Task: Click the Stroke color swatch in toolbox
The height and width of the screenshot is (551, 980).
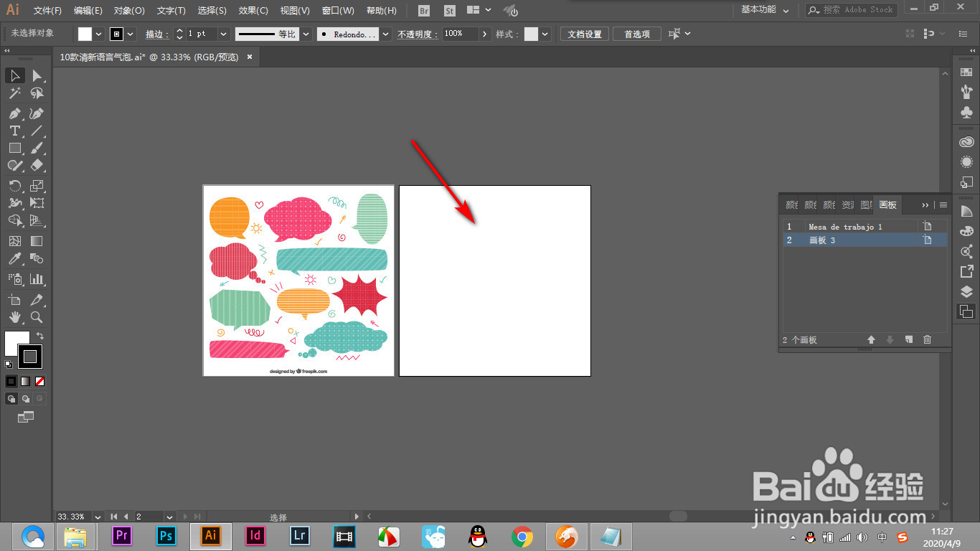Action: tap(29, 356)
